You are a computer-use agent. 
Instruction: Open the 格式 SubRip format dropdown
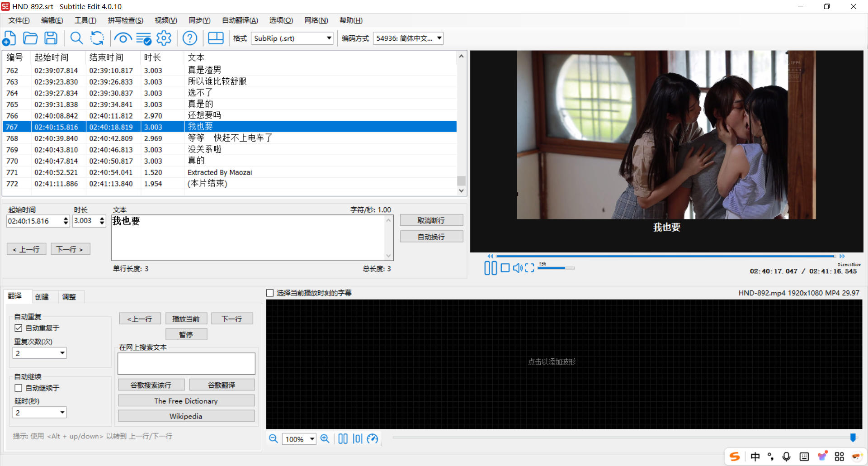pos(292,38)
